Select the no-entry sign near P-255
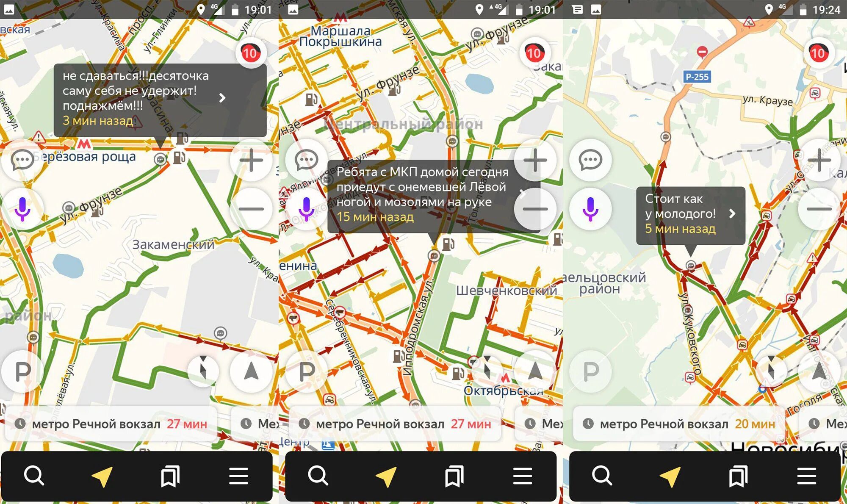 702,52
